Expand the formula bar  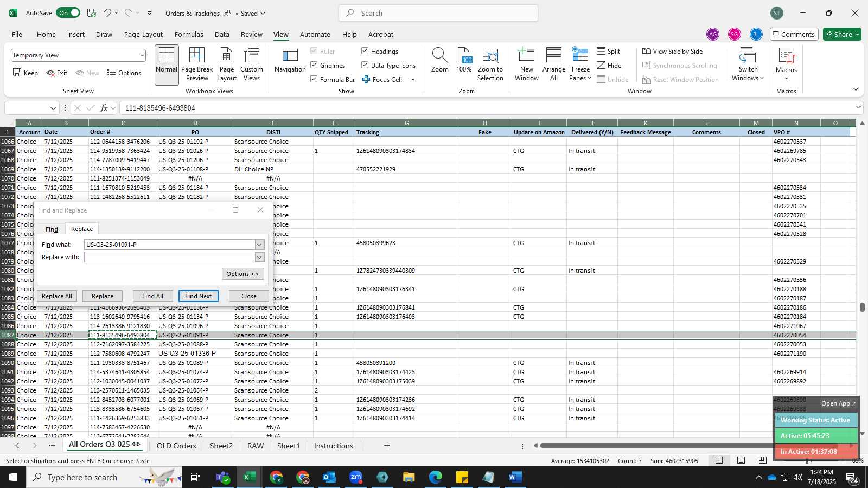coord(858,107)
